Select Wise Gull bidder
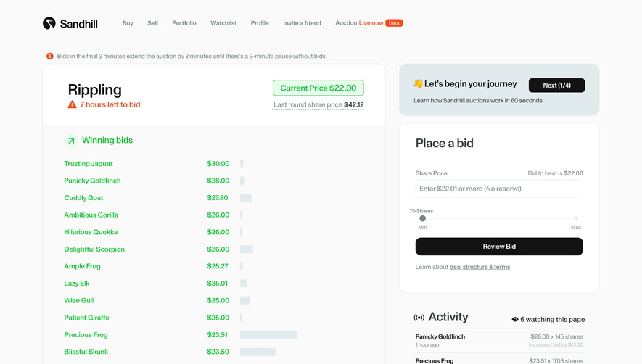This screenshot has height=364, width=642. pyautogui.click(x=79, y=300)
